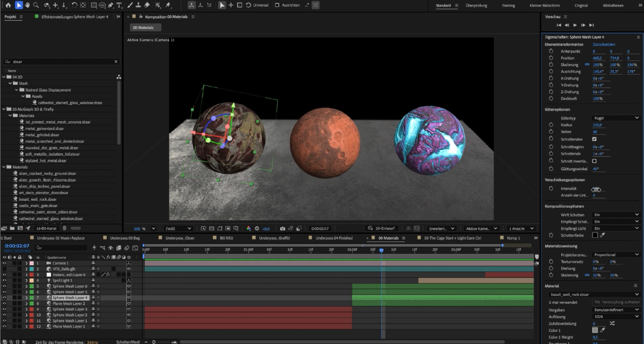Toggle the channel and color management icon
Image resolution: width=644 pixels, height=344 pixels.
click(248, 228)
